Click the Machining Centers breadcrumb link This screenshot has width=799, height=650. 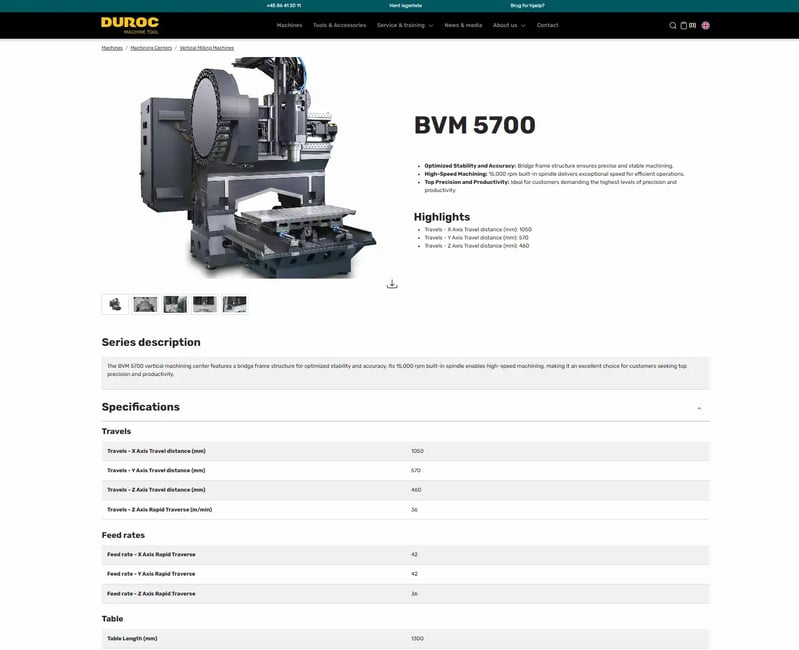[x=151, y=48]
